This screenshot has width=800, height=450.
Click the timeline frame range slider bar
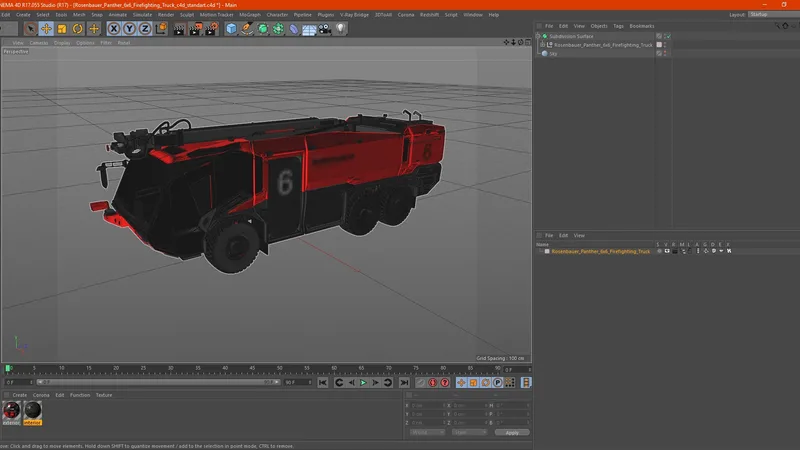coord(159,382)
